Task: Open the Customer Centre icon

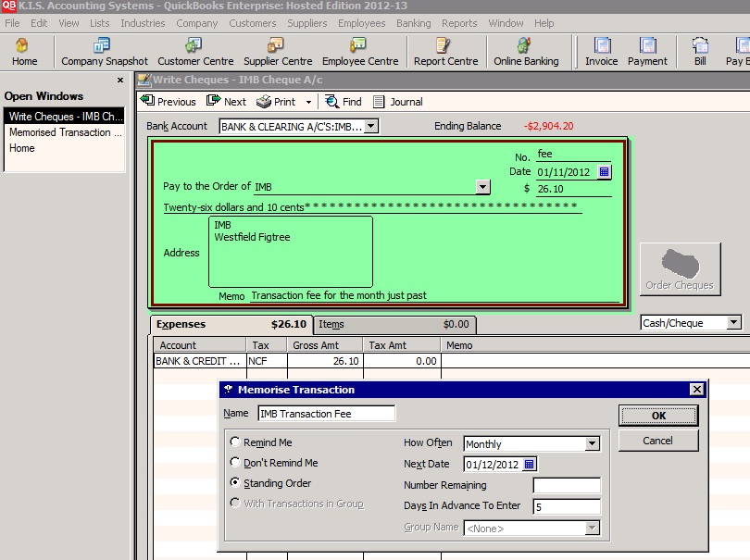Action: 195,52
